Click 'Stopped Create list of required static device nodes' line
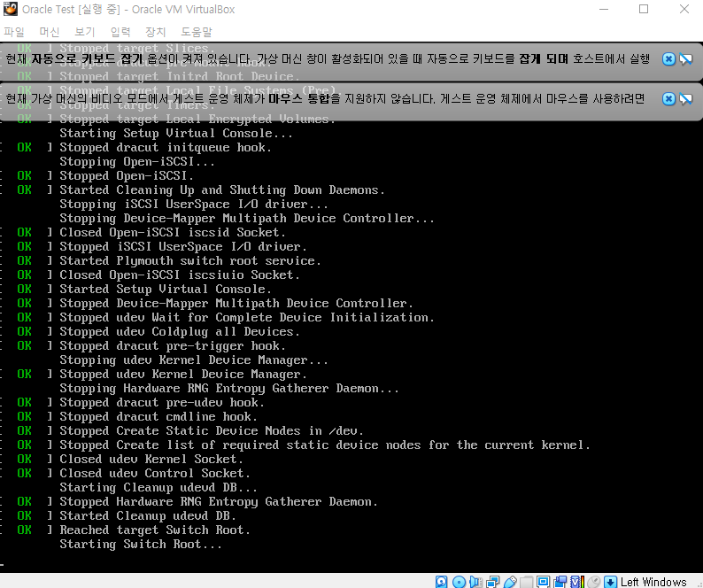The height and width of the screenshot is (588, 703). [325, 445]
